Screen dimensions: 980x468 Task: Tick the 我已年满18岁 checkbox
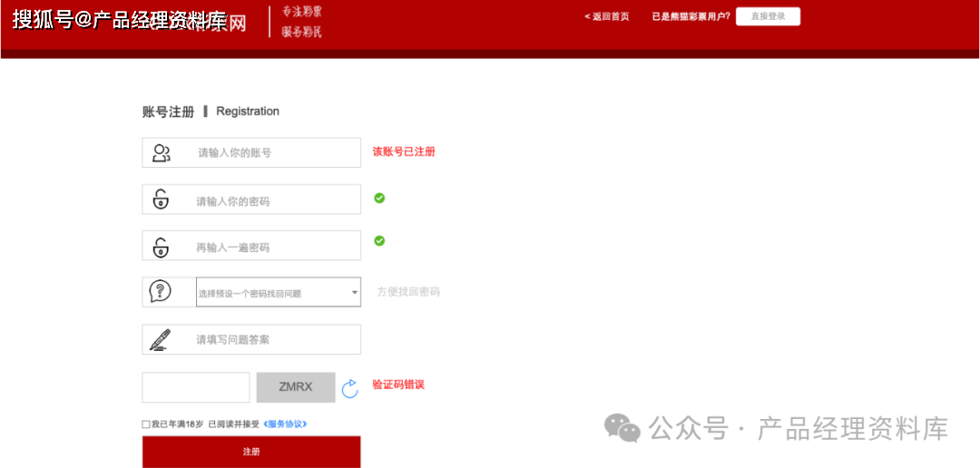[146, 424]
